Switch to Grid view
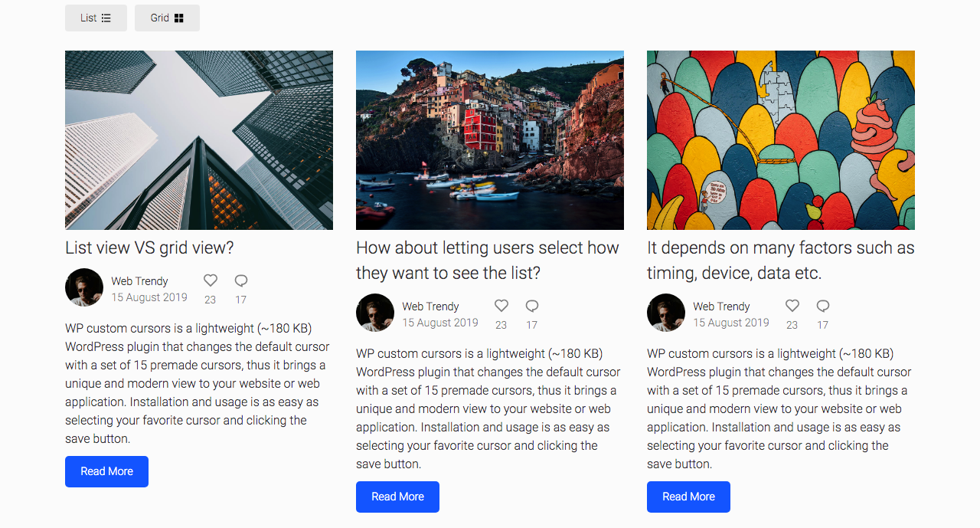This screenshot has width=980, height=528. click(x=167, y=18)
